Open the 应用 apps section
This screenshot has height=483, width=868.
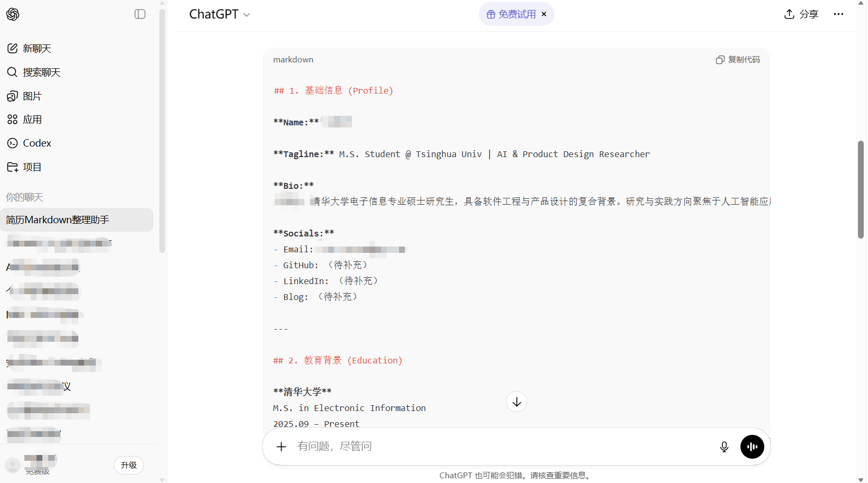(32, 120)
